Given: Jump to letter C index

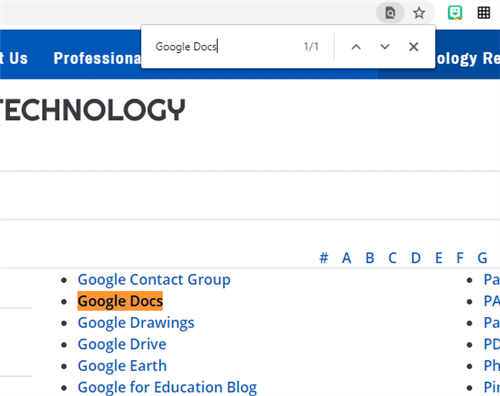Looking at the screenshot, I should click(393, 258).
